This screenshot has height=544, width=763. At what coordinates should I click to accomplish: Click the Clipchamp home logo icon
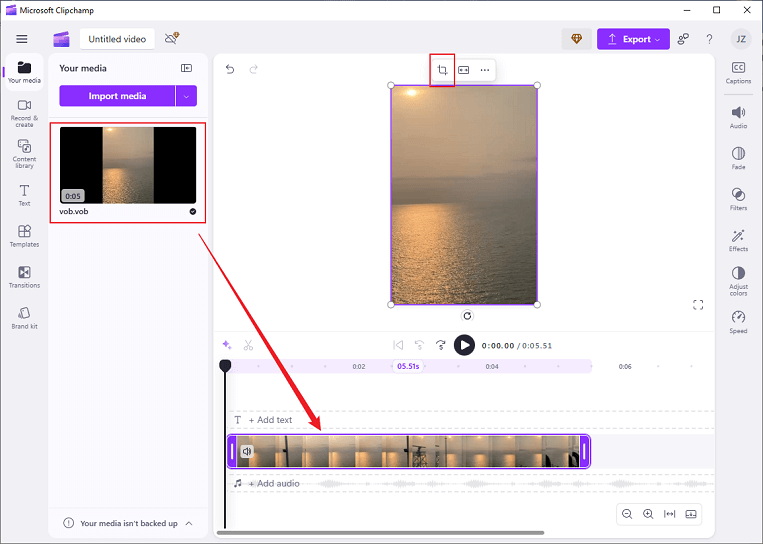click(61, 39)
